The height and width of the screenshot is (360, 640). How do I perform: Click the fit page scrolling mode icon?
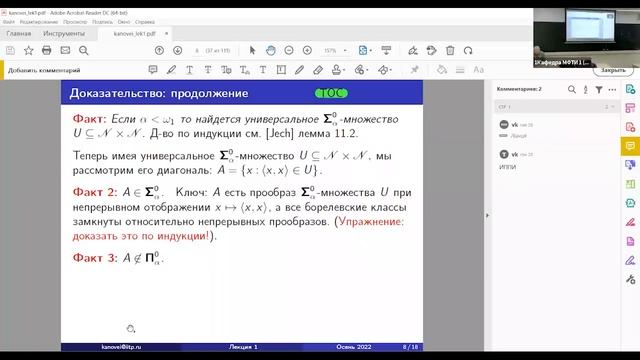pyautogui.click(x=363, y=51)
